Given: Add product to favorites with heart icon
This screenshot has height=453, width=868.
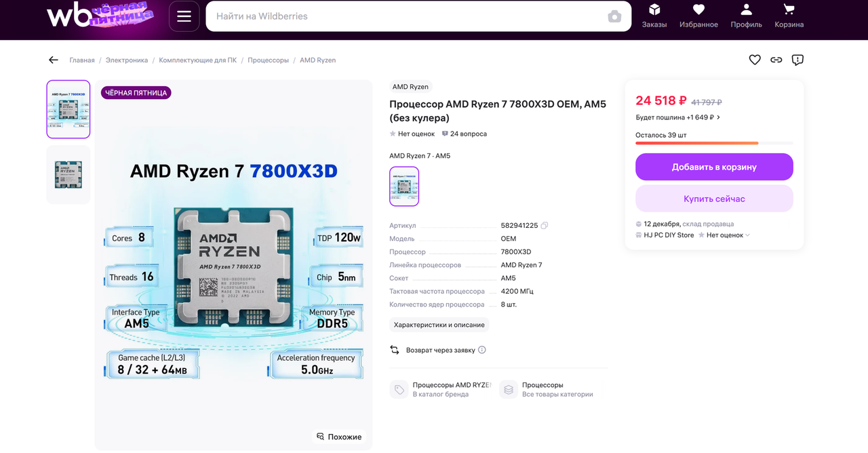Looking at the screenshot, I should (755, 60).
